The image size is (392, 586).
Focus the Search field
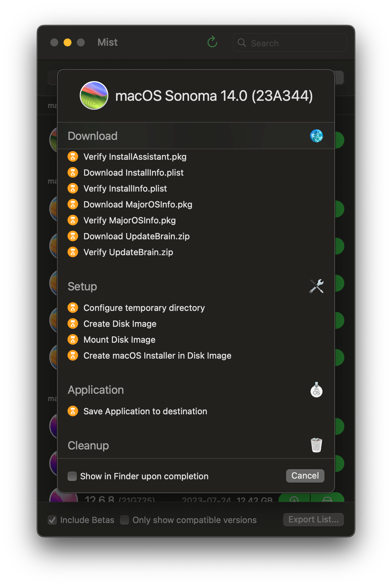tap(290, 43)
